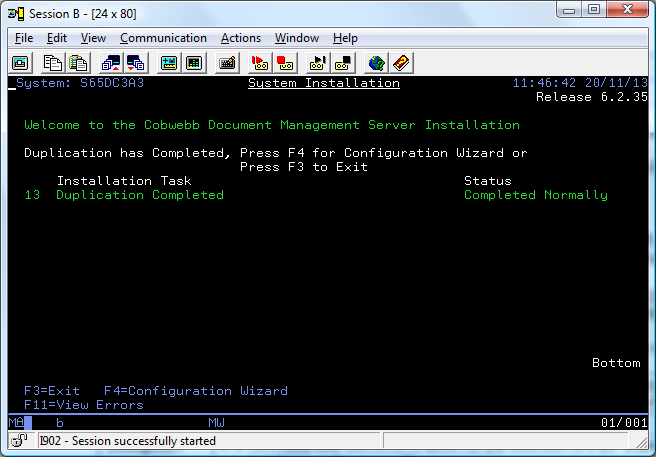Stop macro recording with red square icon

coord(285,63)
